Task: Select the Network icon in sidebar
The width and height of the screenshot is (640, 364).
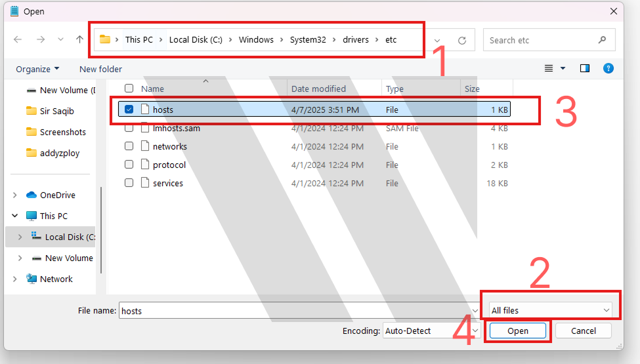Action: [x=32, y=279]
